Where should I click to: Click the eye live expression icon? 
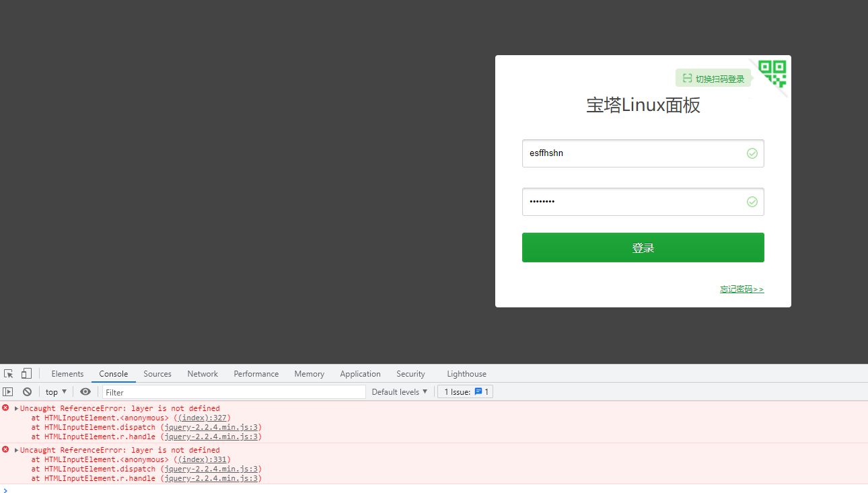[x=85, y=391]
